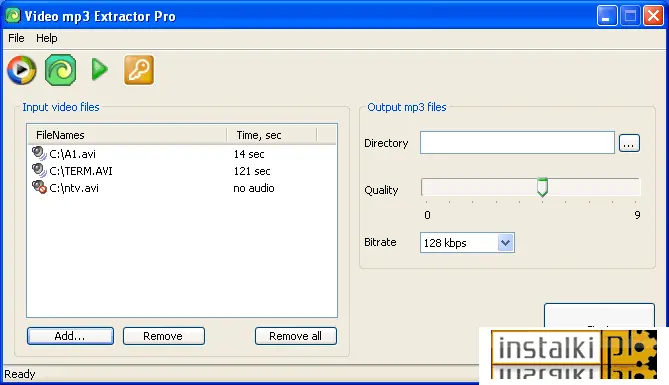Select the C:\A1.avi file row

pyautogui.click(x=182, y=154)
